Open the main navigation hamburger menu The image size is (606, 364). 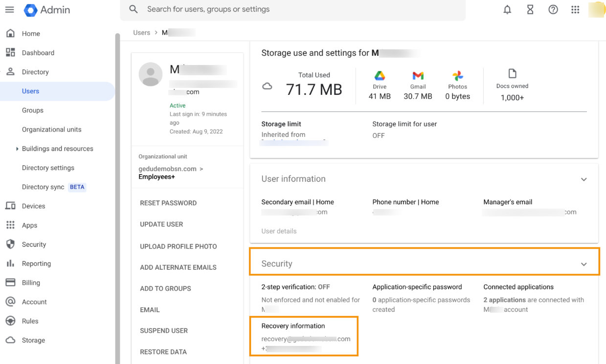(9, 10)
